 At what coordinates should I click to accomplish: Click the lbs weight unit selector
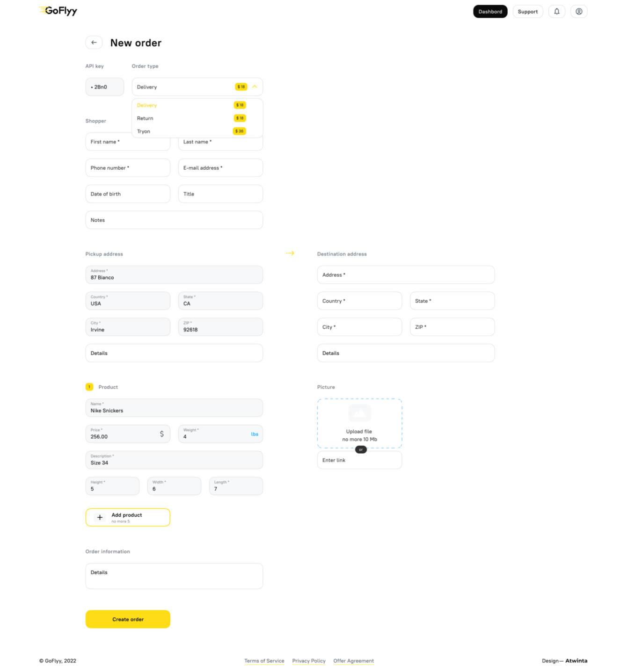[x=255, y=434]
